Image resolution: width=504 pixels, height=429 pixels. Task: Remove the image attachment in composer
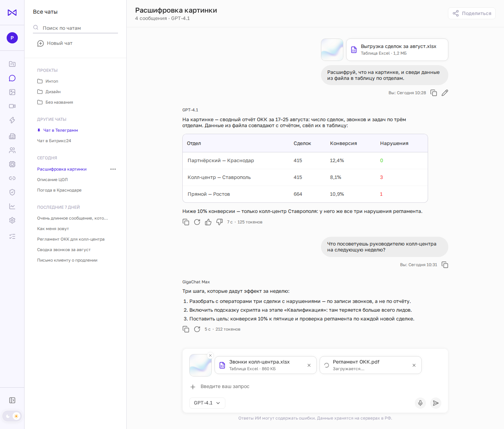210,355
